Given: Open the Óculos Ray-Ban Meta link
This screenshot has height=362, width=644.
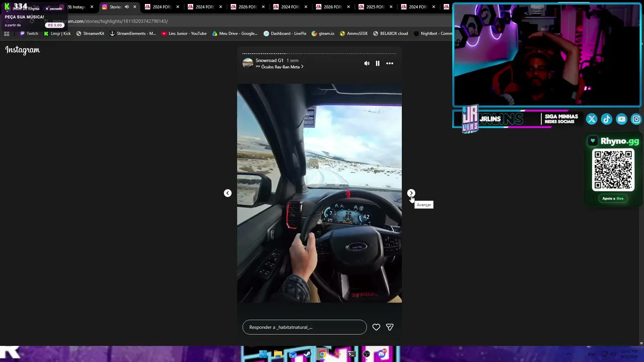Looking at the screenshot, I should [x=280, y=67].
